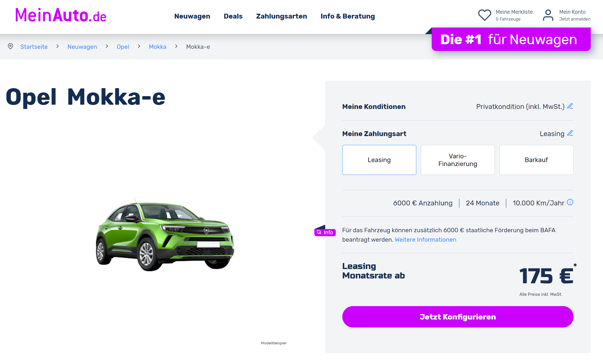
Task: Select Barkauf payment option
Action: pyautogui.click(x=536, y=160)
